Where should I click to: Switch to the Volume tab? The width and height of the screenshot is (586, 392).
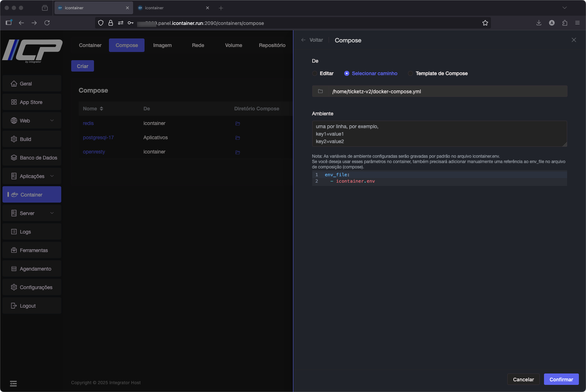(x=234, y=45)
